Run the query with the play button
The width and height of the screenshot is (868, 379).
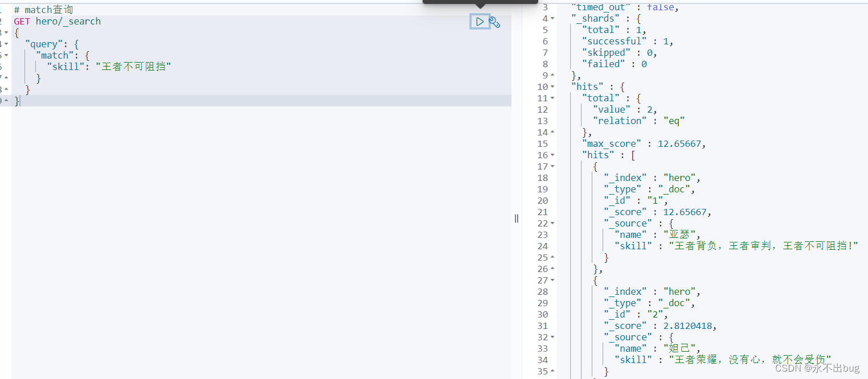[x=480, y=22]
